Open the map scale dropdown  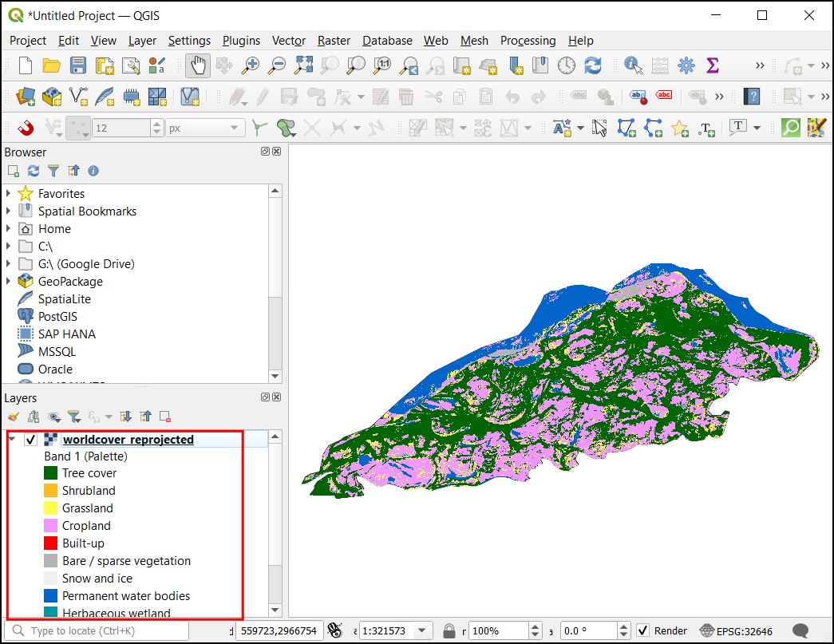coord(422,630)
